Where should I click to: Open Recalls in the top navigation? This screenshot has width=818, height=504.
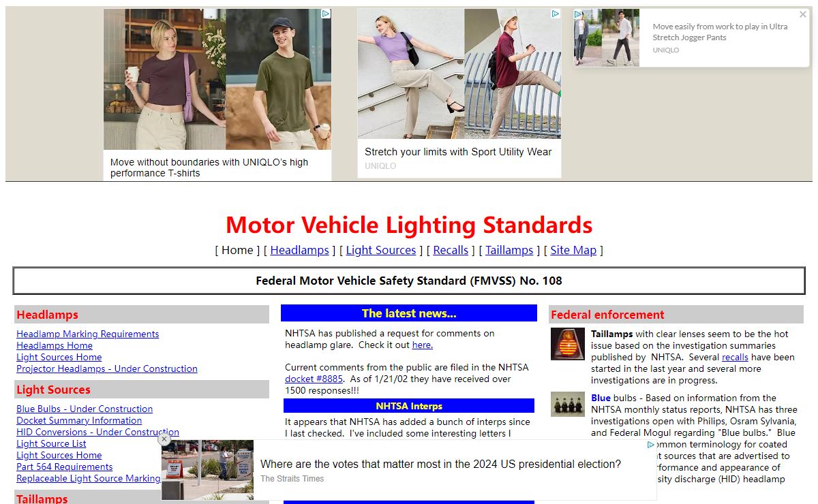coord(451,250)
